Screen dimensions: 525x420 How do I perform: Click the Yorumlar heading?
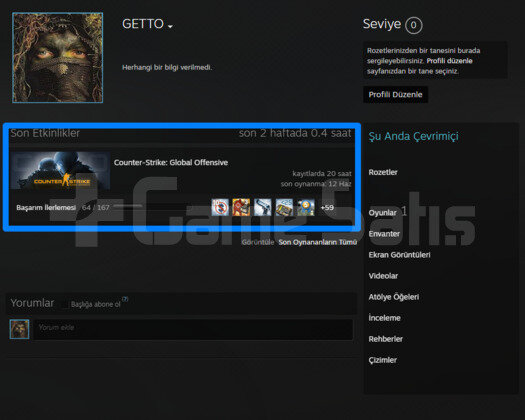(32, 303)
